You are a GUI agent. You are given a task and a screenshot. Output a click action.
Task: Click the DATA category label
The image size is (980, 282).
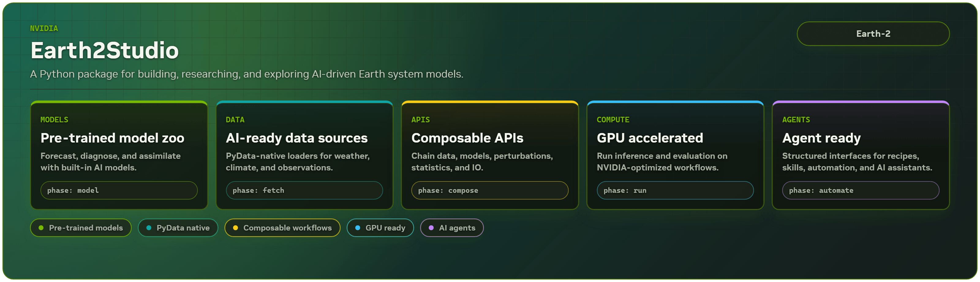click(x=235, y=120)
